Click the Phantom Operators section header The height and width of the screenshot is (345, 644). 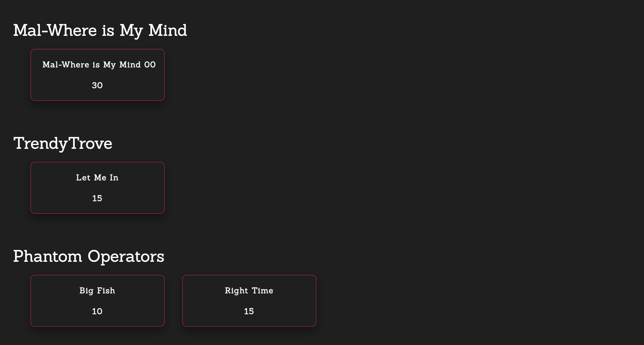point(88,256)
